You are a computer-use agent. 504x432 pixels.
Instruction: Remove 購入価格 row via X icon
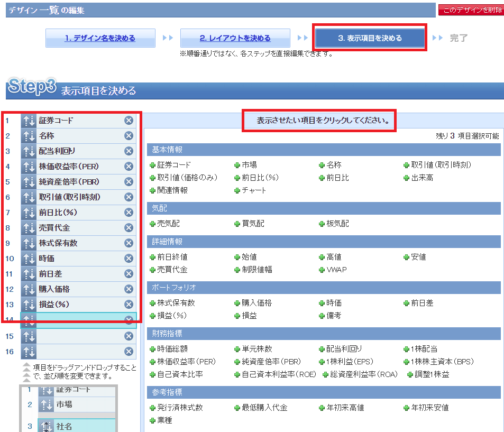pos(129,289)
